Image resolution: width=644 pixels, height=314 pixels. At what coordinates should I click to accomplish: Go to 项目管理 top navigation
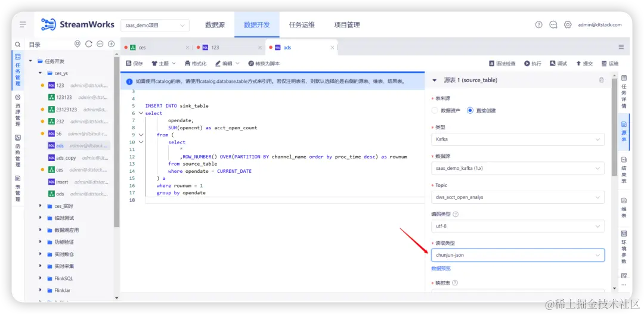coord(347,24)
